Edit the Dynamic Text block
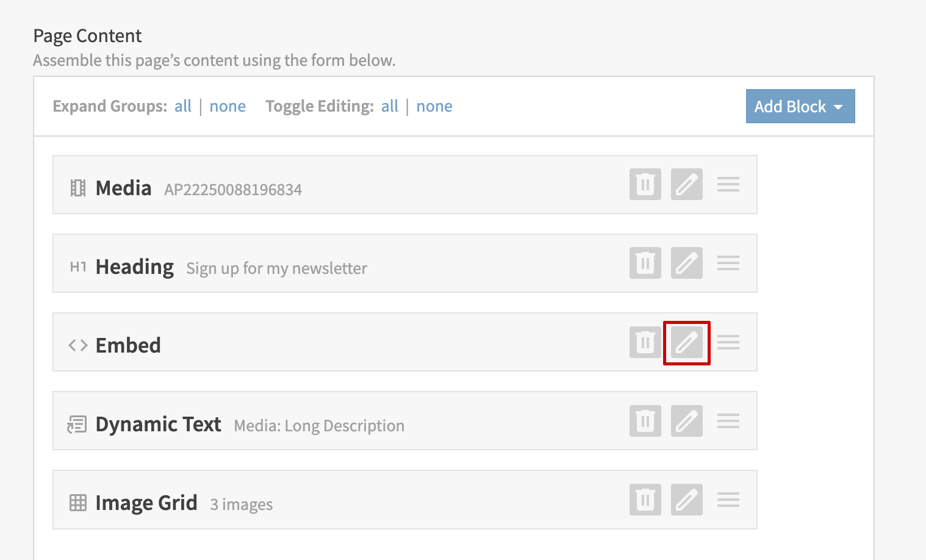 [687, 421]
